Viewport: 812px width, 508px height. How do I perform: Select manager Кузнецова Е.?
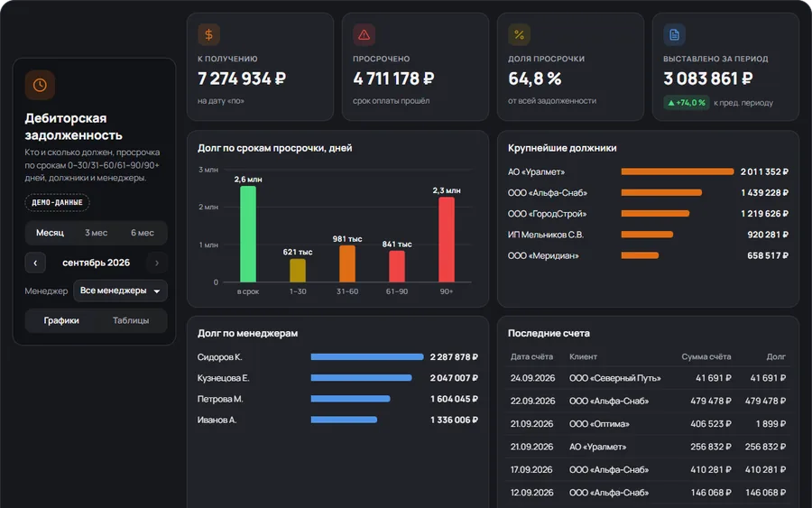coord(223,378)
